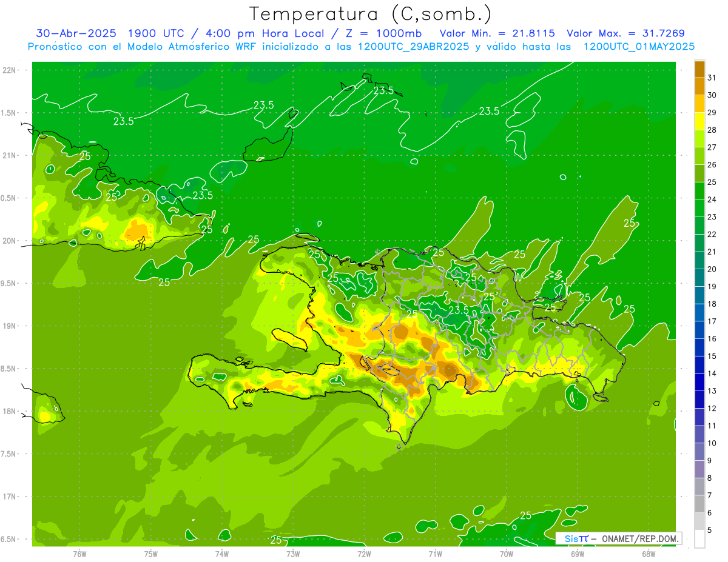Click the "Valor Max. = 31.7269" readout
728x562 pixels.
click(625, 33)
